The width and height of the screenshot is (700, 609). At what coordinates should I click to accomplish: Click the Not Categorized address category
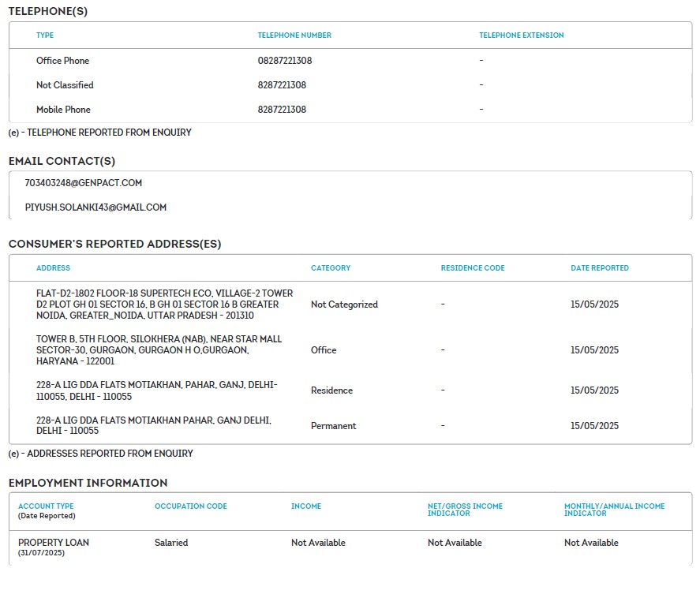tap(344, 304)
